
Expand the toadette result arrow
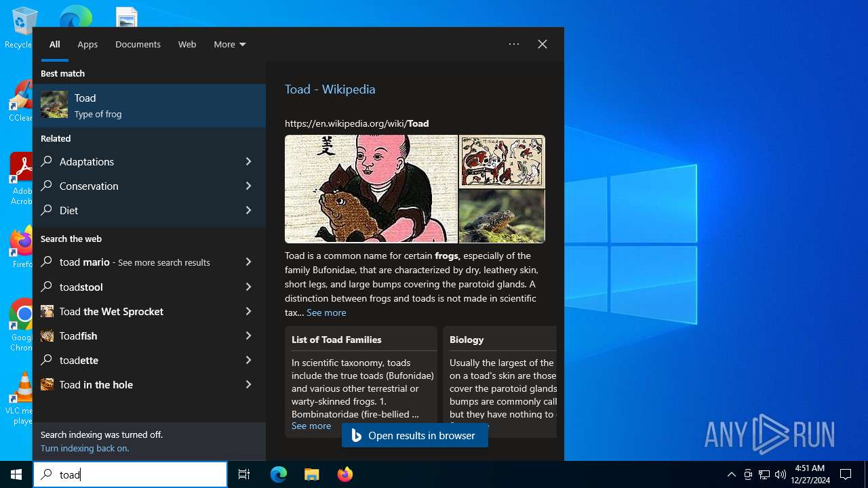(x=248, y=360)
